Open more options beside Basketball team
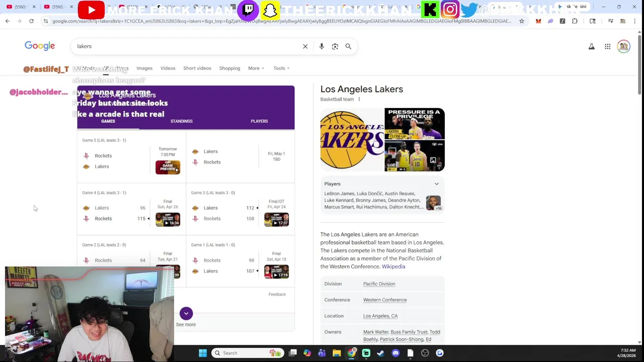This screenshot has height=362, width=644. point(359,99)
